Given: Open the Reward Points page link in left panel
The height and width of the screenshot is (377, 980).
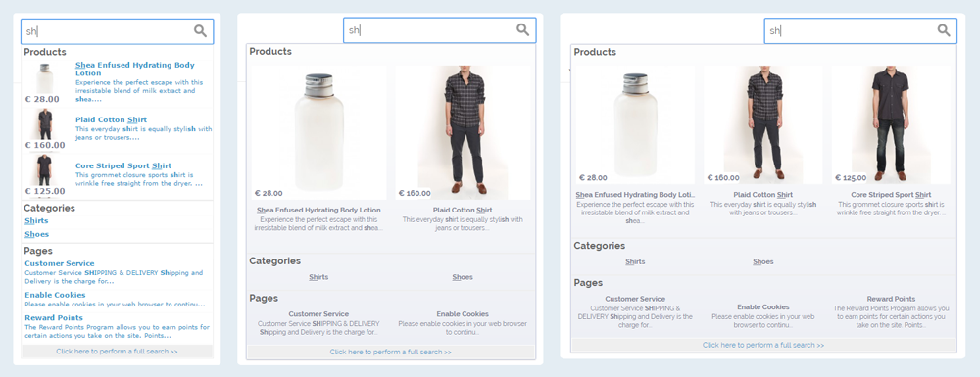Looking at the screenshot, I should point(54,317).
